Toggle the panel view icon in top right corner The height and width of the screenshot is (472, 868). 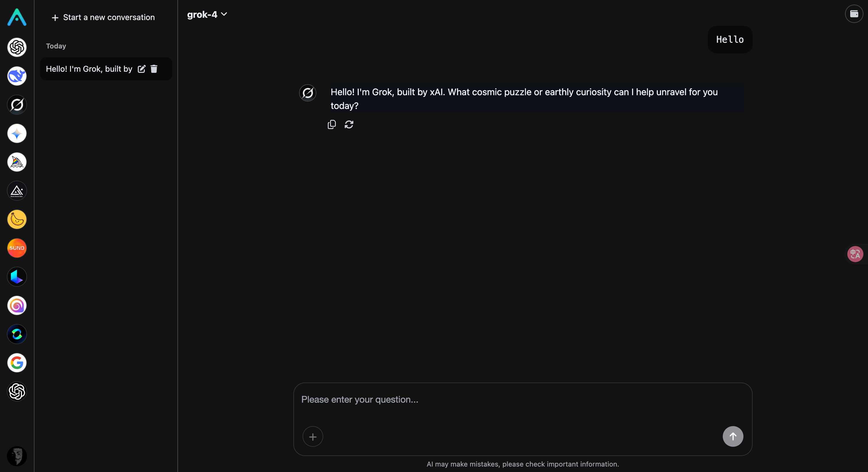pos(854,14)
